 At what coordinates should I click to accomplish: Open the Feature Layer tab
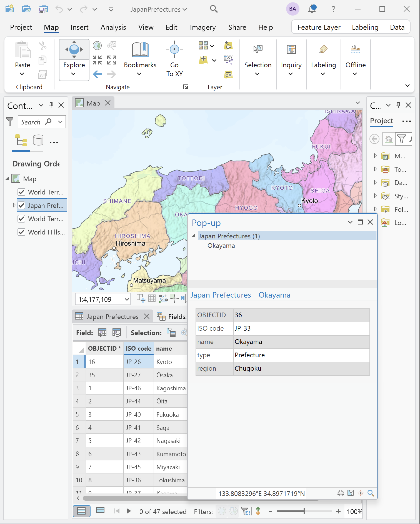tap(319, 27)
